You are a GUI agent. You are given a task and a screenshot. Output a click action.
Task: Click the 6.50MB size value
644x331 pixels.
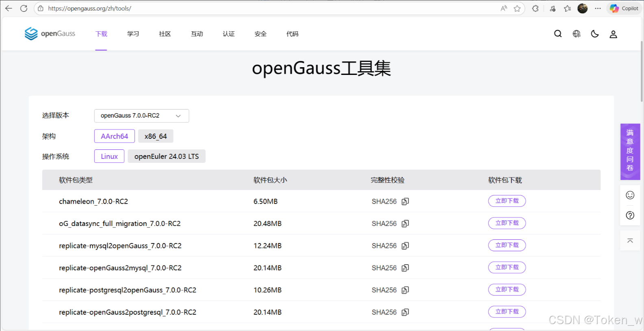pyautogui.click(x=265, y=202)
